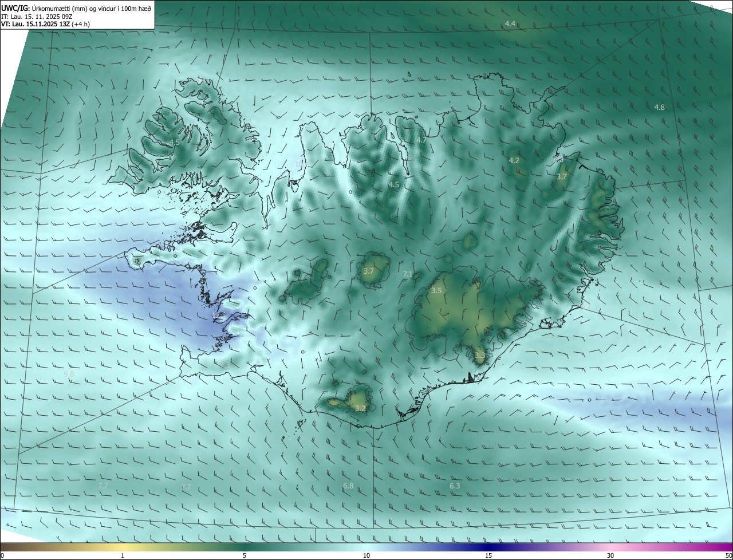
Task: Click the 4.2 value label on the map
Action: point(514,160)
